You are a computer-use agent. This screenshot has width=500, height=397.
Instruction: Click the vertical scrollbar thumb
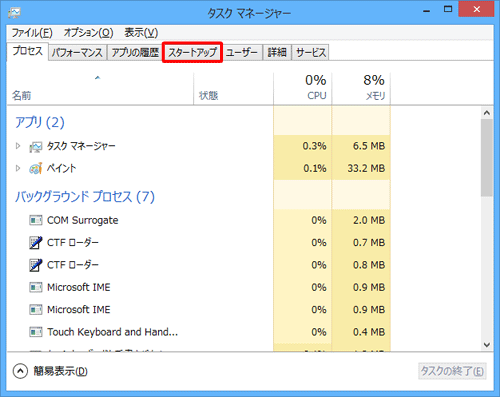point(487,158)
